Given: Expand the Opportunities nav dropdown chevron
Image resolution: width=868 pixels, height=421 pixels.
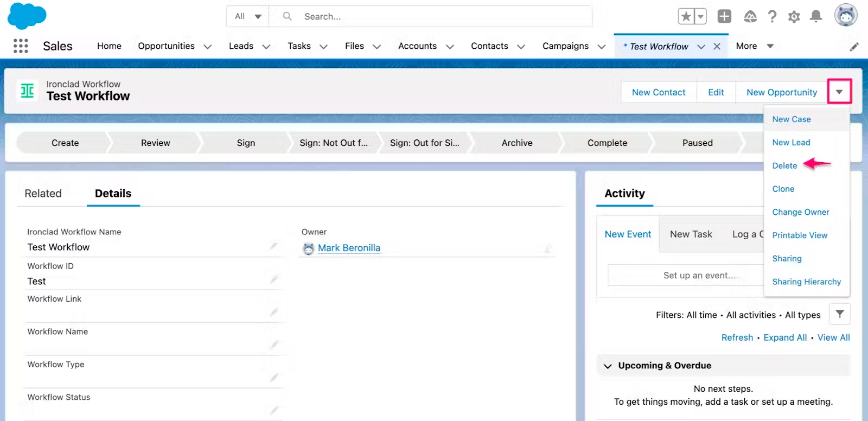Looking at the screenshot, I should tap(207, 47).
